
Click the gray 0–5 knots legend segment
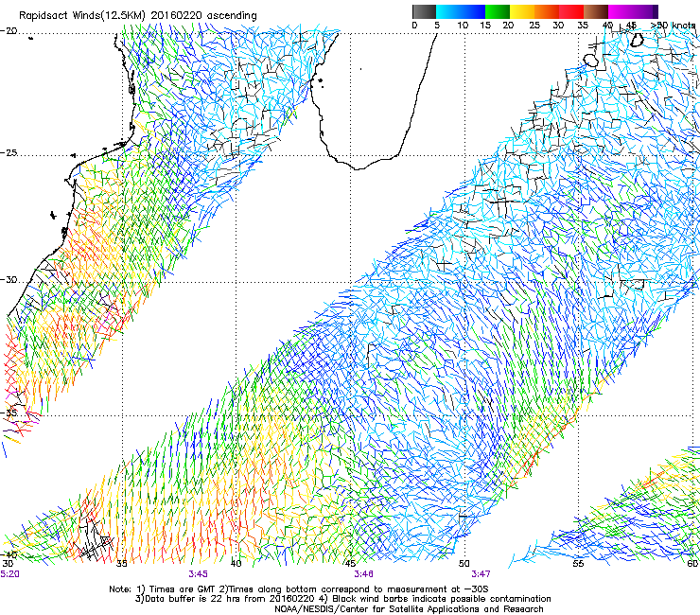click(424, 11)
